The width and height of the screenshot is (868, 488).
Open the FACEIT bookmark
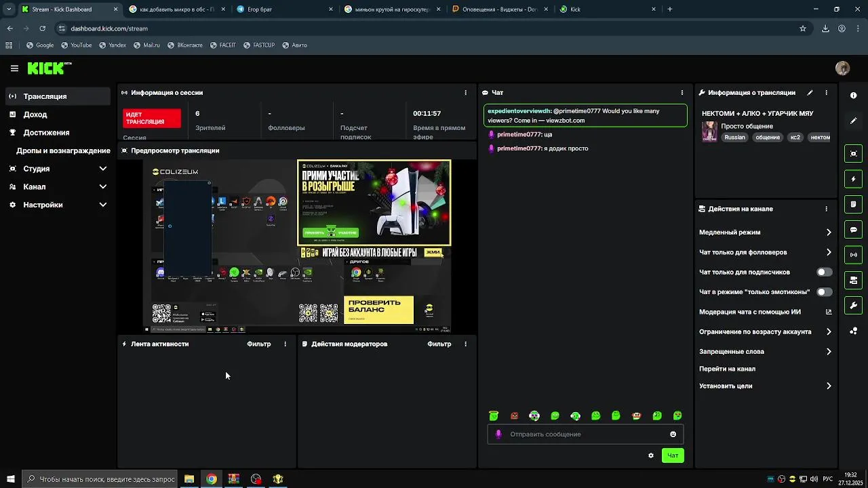tap(223, 45)
